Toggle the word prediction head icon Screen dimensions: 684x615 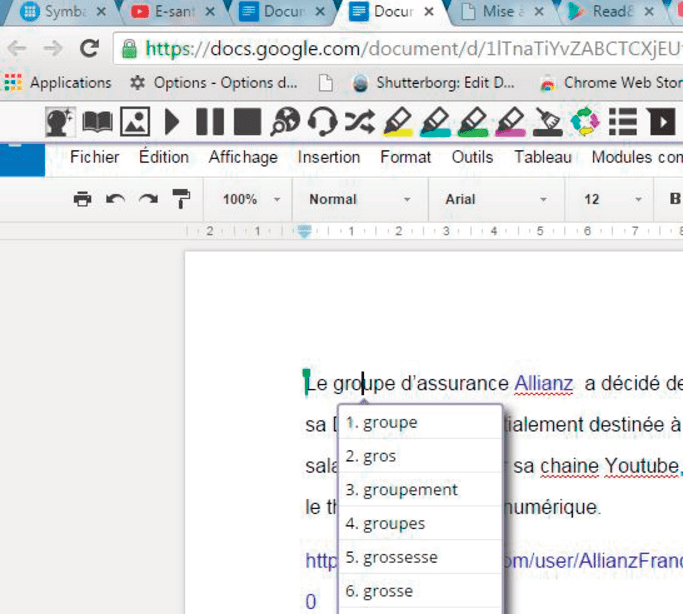pos(61,122)
